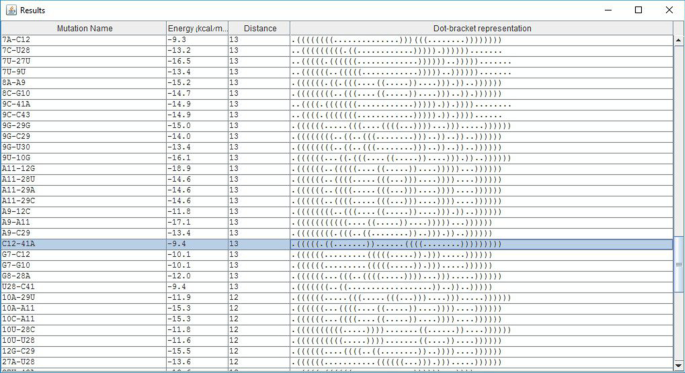Select the A9-C29 mutation row
Image resolution: width=685 pixels, height=373 pixels.
coord(337,233)
